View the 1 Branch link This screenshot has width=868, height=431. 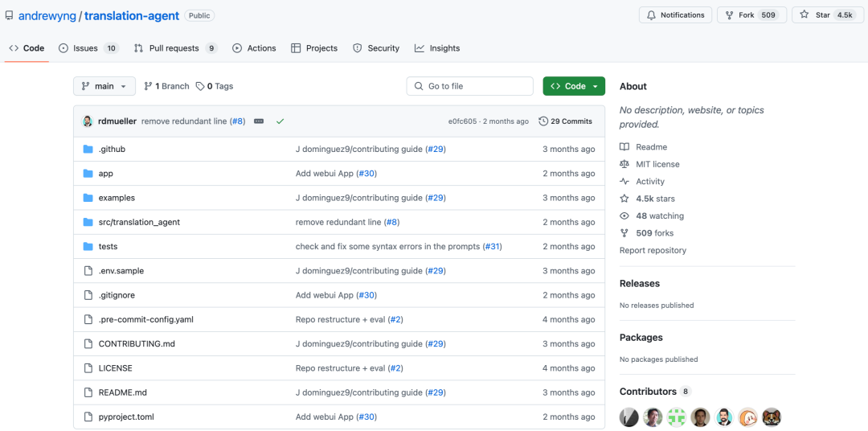(x=166, y=86)
